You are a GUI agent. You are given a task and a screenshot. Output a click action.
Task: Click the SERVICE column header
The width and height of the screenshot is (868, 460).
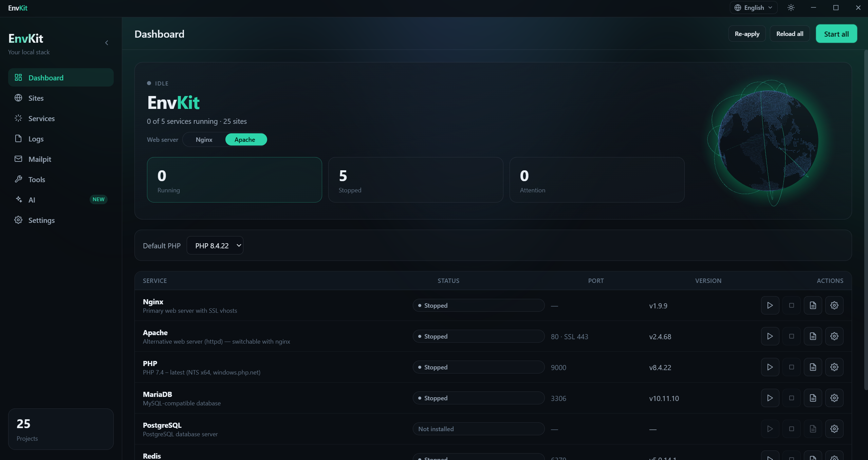(x=155, y=281)
